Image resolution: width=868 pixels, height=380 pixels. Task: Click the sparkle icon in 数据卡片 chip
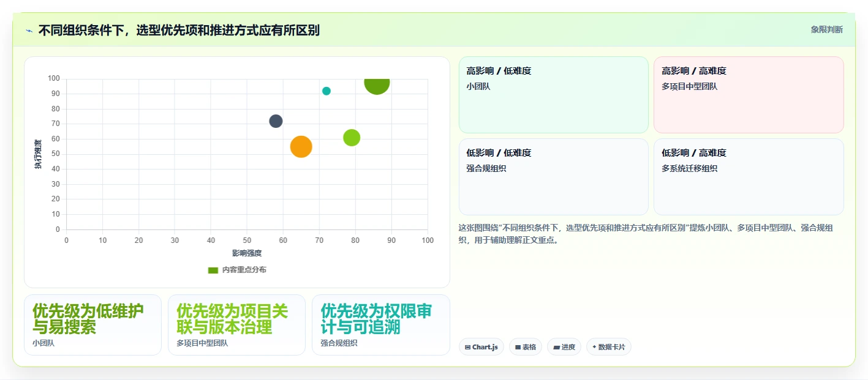pyautogui.click(x=594, y=347)
